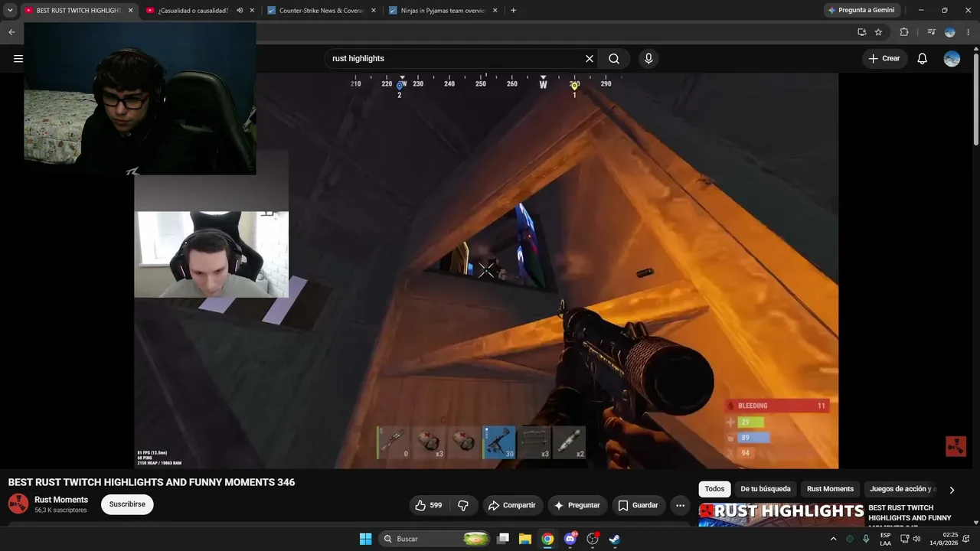Screen dimensions: 980x551
Task: Close the Ninjas in Pyjamas tab
Action: (495, 11)
